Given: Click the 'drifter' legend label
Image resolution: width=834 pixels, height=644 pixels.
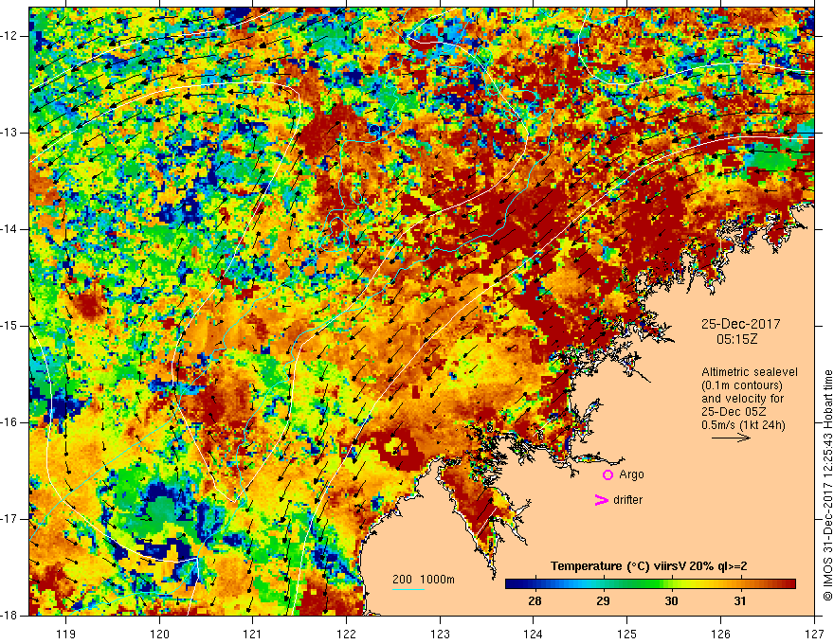Looking at the screenshot, I should pyautogui.click(x=627, y=500).
